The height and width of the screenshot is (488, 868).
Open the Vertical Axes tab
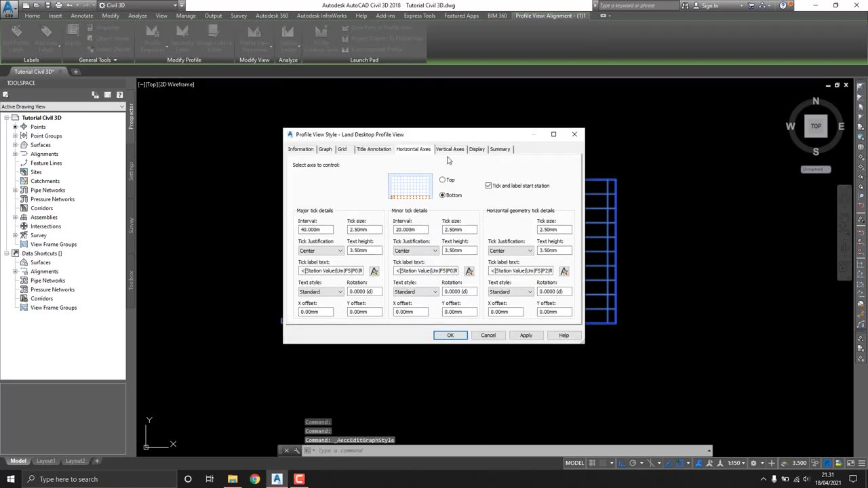point(450,149)
